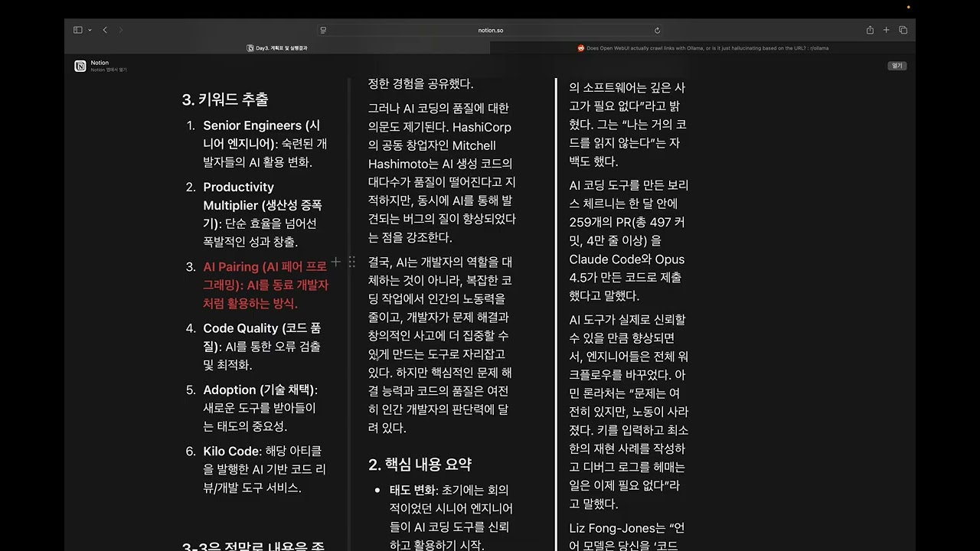Reload the current page
Viewport: 980px width, 551px height.
[x=657, y=30]
